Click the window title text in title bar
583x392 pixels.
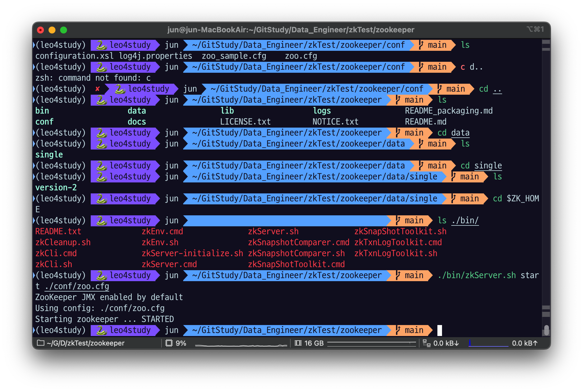pyautogui.click(x=291, y=30)
